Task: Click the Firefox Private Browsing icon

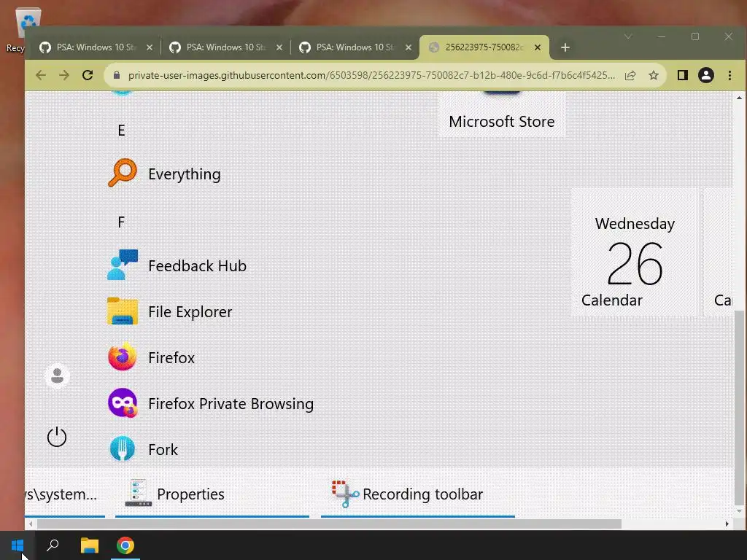Action: click(x=123, y=402)
